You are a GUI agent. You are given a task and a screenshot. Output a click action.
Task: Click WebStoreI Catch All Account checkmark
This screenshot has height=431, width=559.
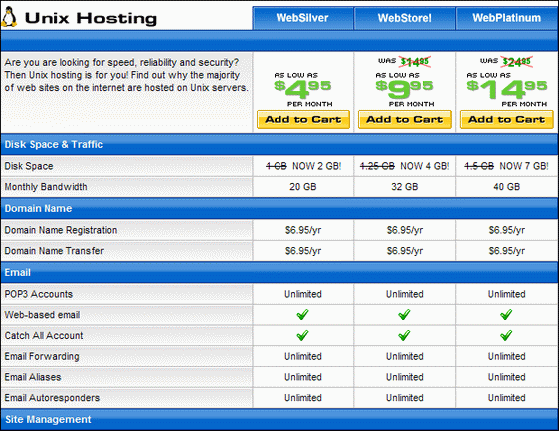coord(404,335)
